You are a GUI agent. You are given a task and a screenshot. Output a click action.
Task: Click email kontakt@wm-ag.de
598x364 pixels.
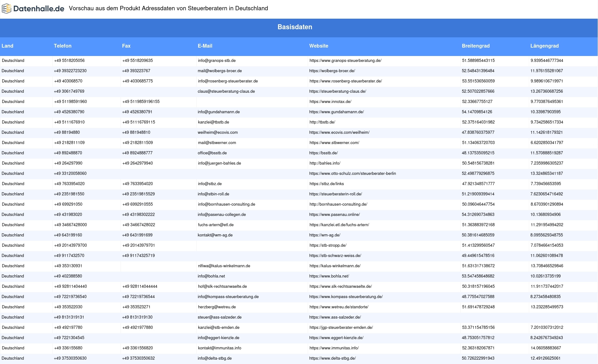coord(215,235)
